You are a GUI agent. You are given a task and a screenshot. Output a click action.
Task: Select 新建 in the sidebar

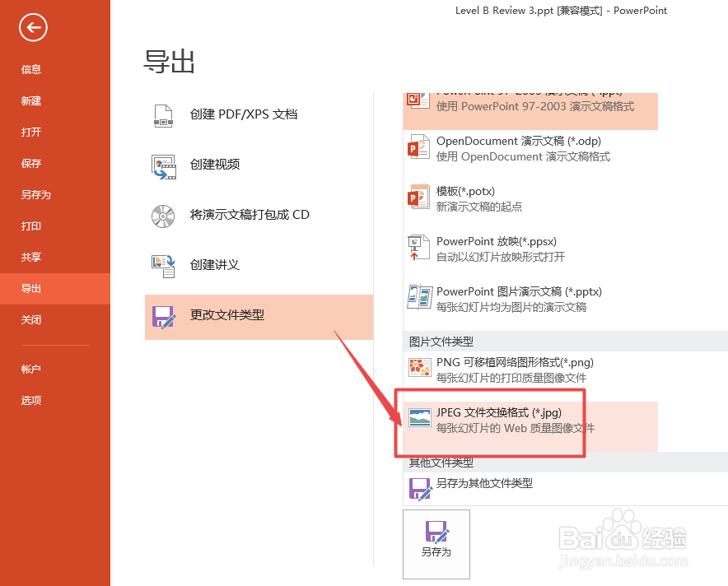(31, 100)
